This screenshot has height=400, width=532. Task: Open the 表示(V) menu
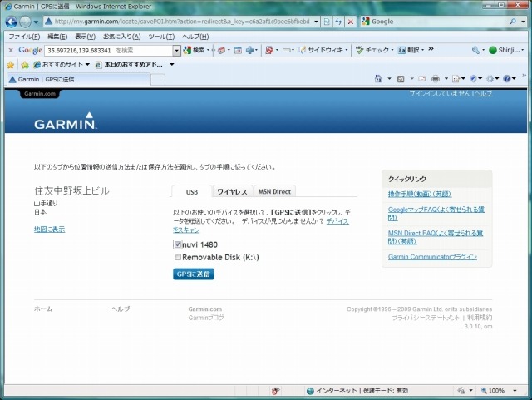[x=85, y=37]
